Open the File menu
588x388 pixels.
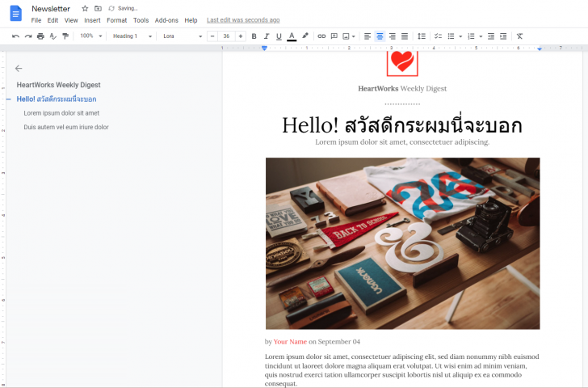pyautogui.click(x=36, y=20)
